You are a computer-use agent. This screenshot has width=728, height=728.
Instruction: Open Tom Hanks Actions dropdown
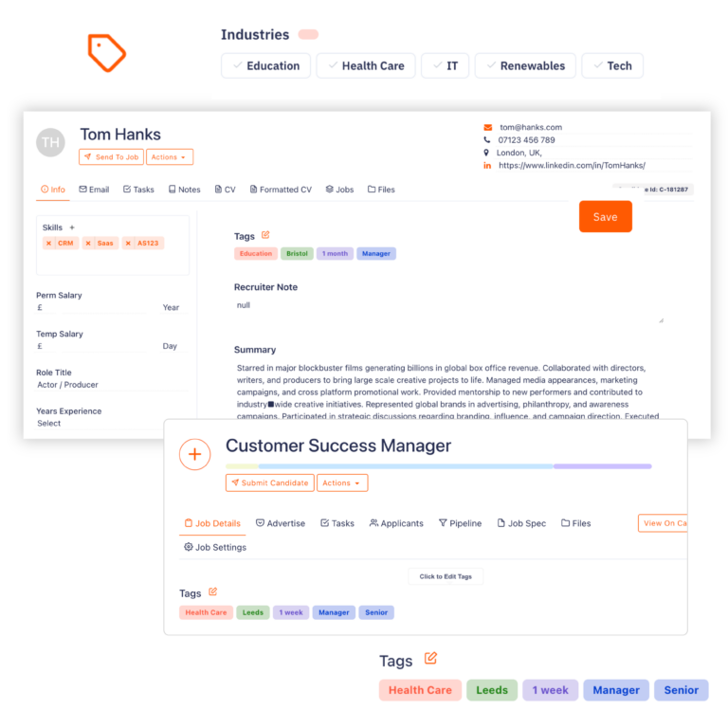point(170,157)
